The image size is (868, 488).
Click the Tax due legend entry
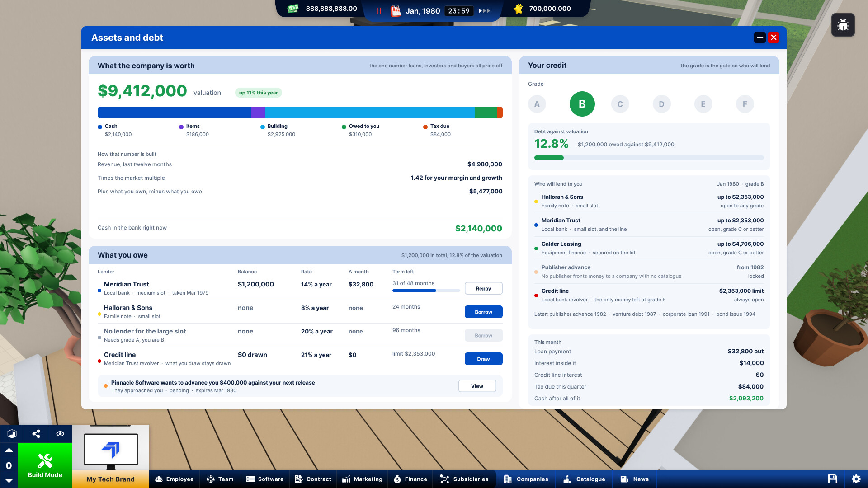(436, 130)
